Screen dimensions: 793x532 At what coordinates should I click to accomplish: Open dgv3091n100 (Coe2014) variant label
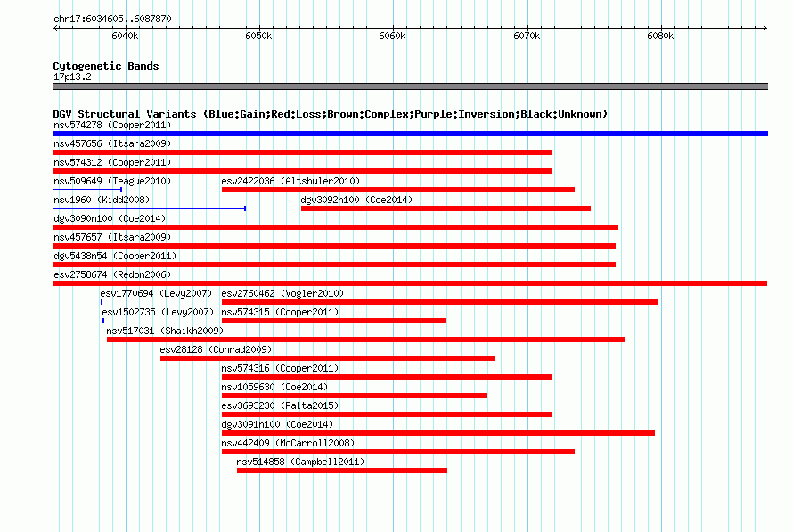point(277,424)
